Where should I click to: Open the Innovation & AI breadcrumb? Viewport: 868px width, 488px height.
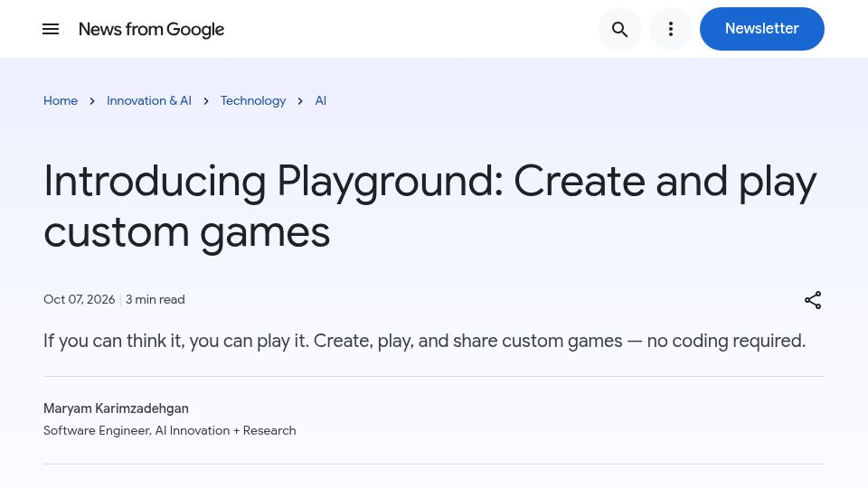(149, 100)
